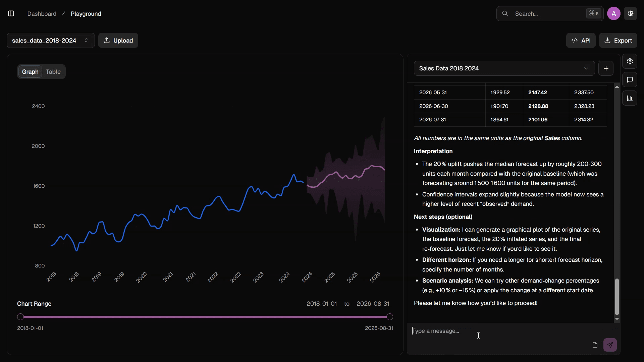Open the settings gear icon

point(630,61)
